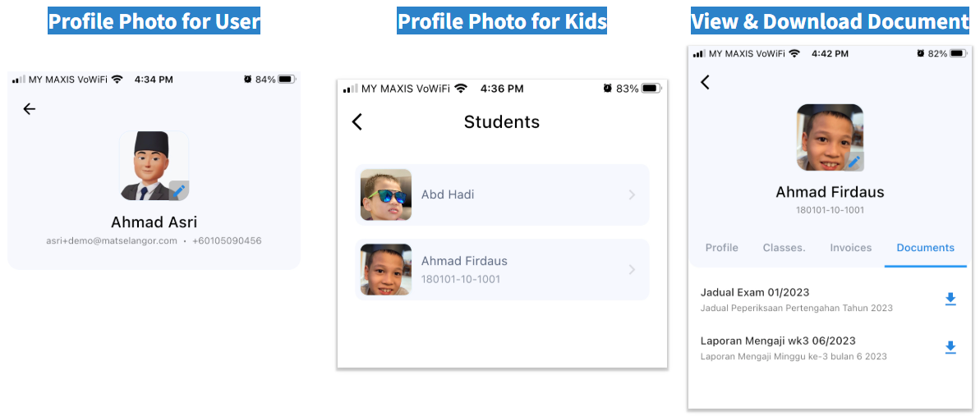Tap back arrow on user profile screen
This screenshot has height=416, width=980.
pyautogui.click(x=30, y=109)
